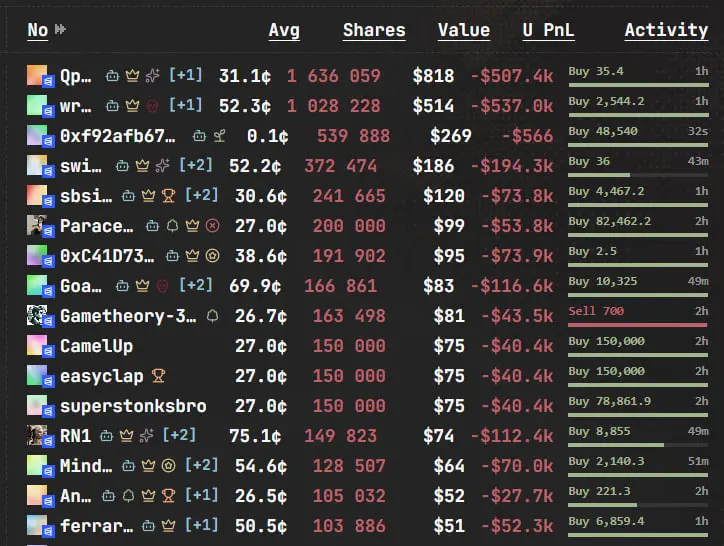The image size is (724, 546).
Task: Click the 69.9¢ average price cell
Action: tap(255, 286)
